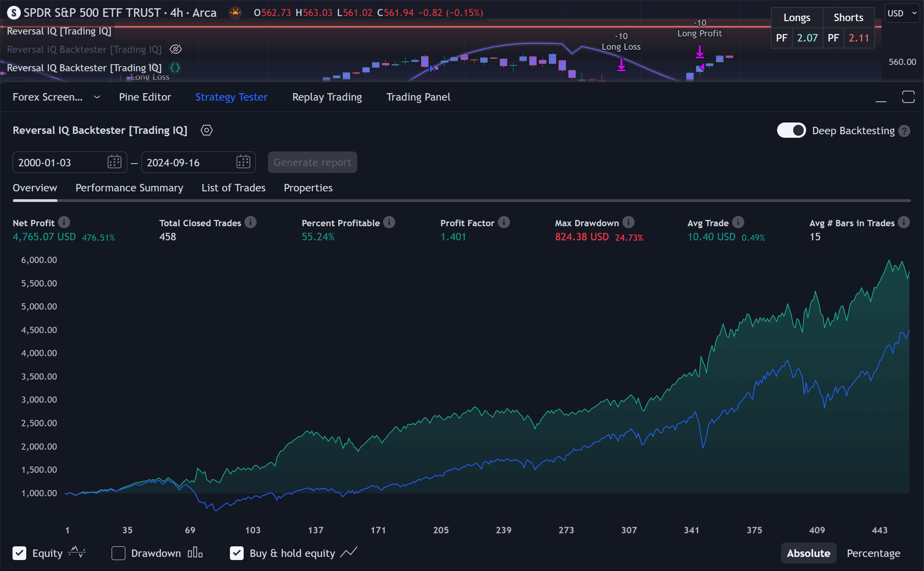This screenshot has height=571, width=924.
Task: Show Net Profit info tooltip icon
Action: (x=64, y=222)
